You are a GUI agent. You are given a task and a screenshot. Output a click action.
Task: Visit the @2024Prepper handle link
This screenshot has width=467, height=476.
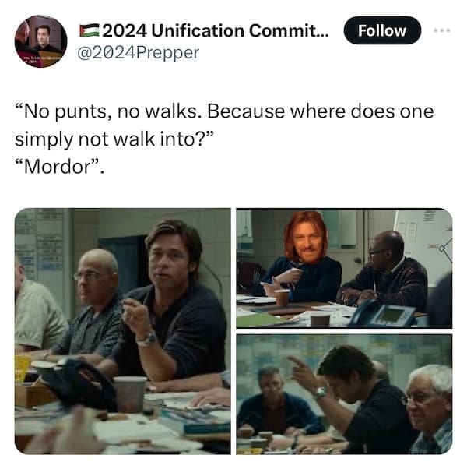point(139,53)
